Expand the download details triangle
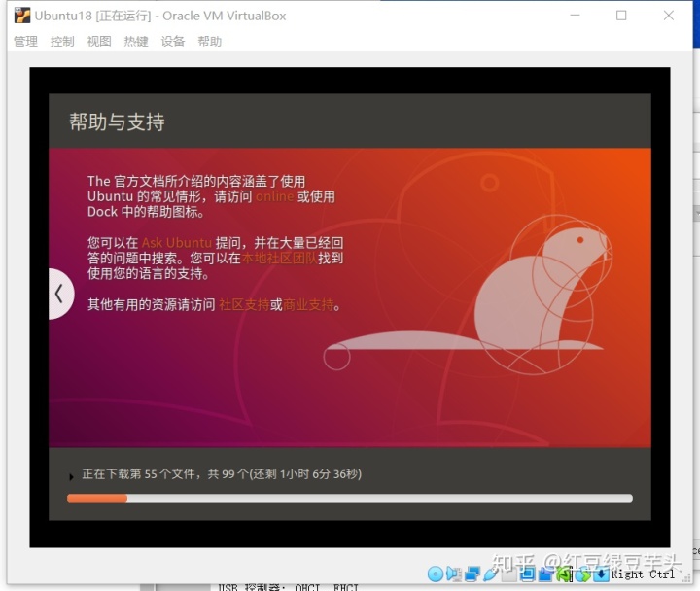 (x=71, y=476)
